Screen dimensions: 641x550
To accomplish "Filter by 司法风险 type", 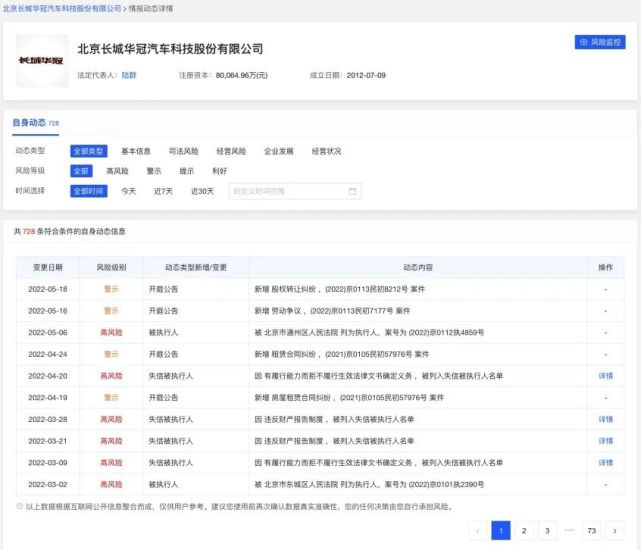I will (184, 151).
